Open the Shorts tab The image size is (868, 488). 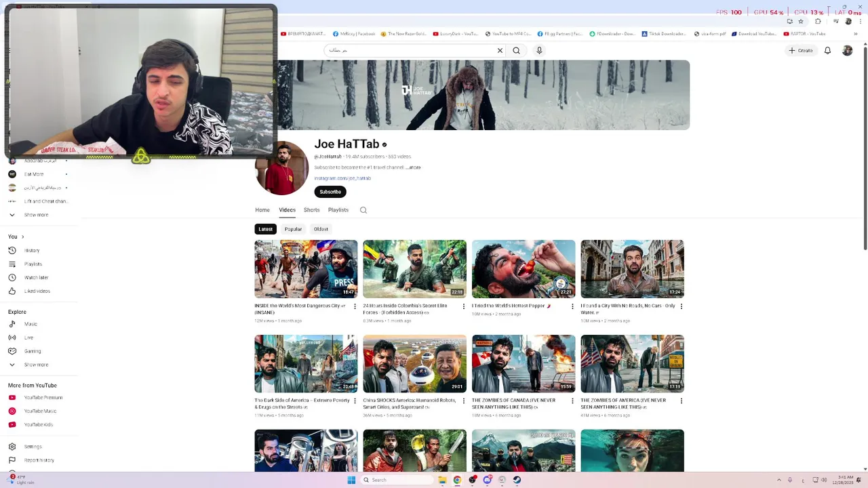coord(312,210)
